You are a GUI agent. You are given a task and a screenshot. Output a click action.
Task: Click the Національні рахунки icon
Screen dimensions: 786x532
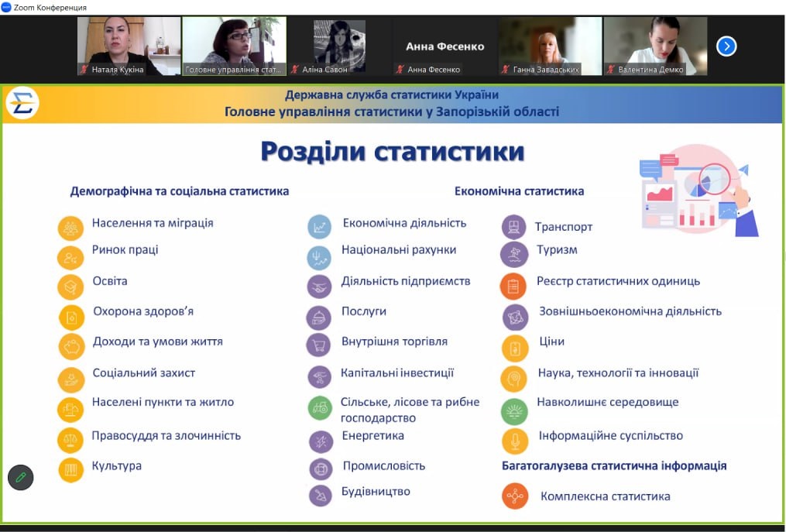(319, 258)
